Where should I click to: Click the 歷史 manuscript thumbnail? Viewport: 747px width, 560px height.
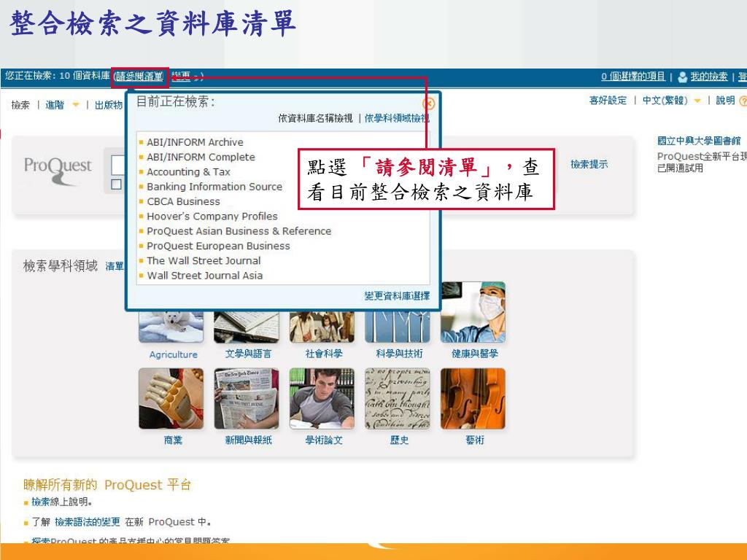(398, 399)
